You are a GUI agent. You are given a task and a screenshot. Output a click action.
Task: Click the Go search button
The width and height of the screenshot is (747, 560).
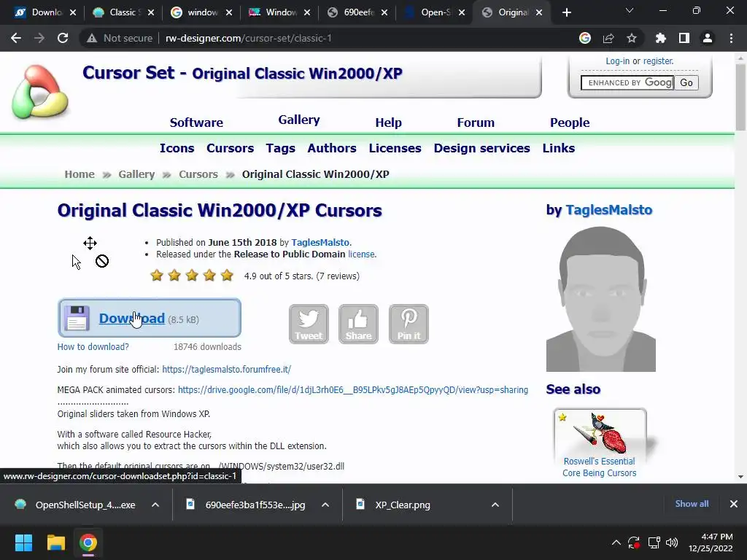tap(686, 83)
